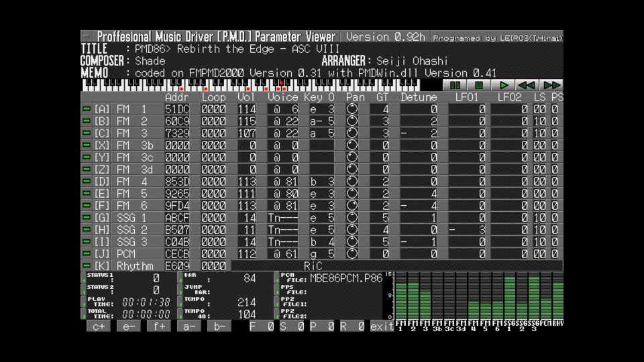644x362 pixels.
Task: Click the pan knob for FM 3b row
Action: (352, 145)
